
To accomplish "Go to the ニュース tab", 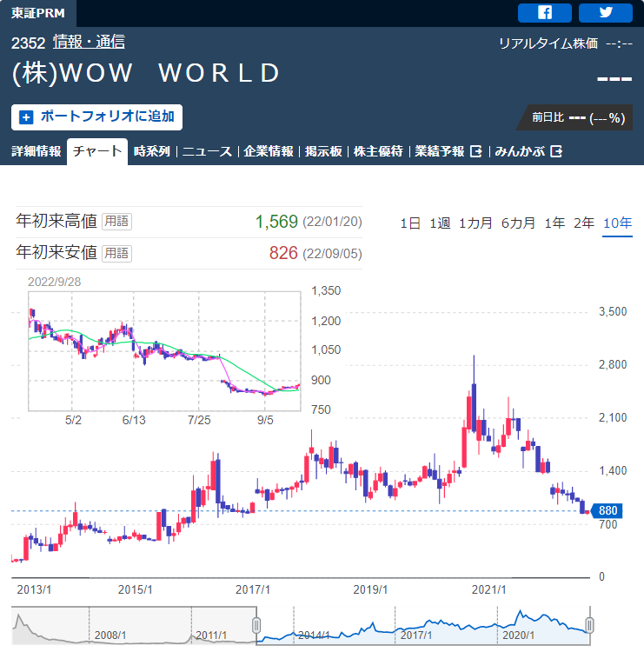I will point(207,151).
